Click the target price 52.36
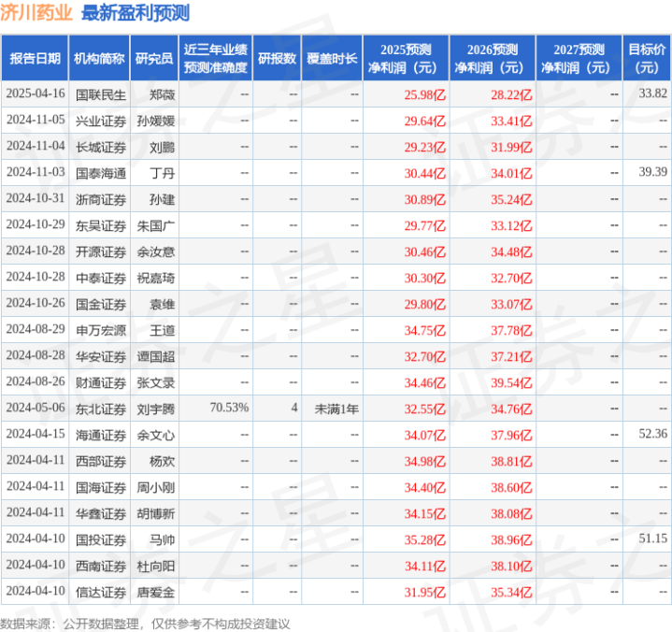The width and height of the screenshot is (672, 632). [x=652, y=434]
